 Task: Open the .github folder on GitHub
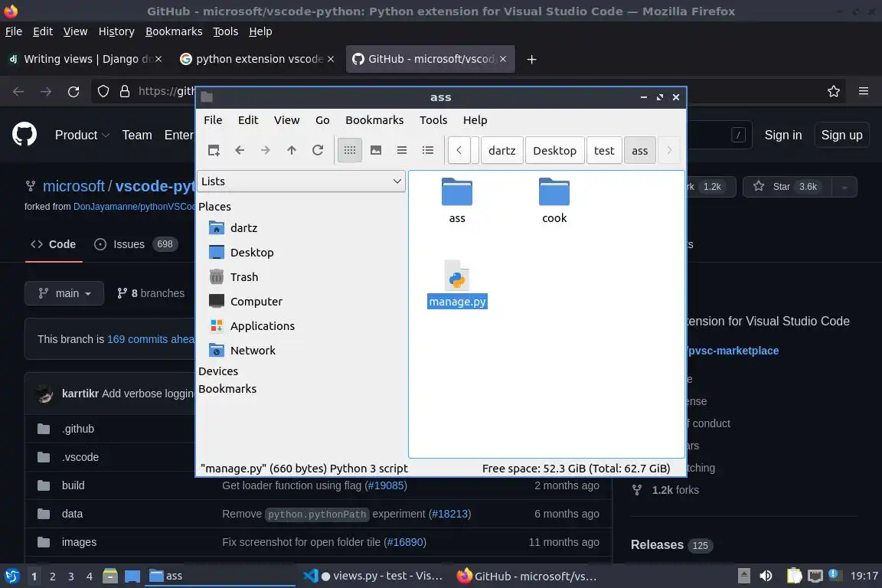pyautogui.click(x=78, y=429)
